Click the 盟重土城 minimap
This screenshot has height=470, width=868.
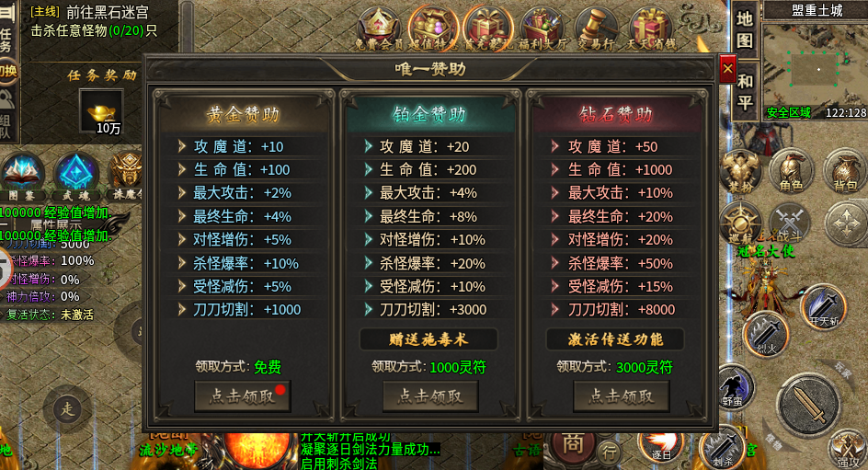815,63
